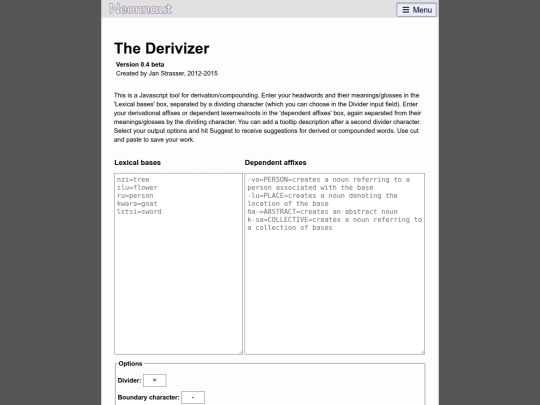540x405 pixels.
Task: Click 'Version 0.4 beta' text
Action: [x=140, y=64]
